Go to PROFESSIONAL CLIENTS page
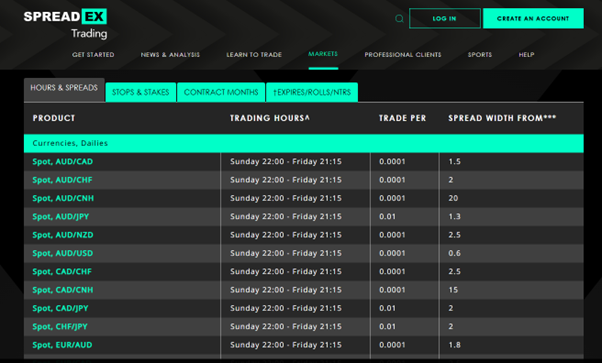 (403, 55)
